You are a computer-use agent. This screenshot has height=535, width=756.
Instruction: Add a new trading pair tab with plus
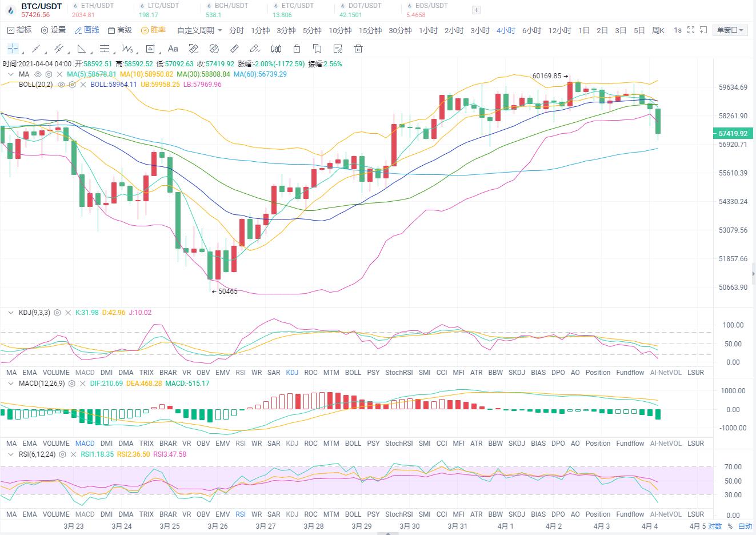pos(476,10)
